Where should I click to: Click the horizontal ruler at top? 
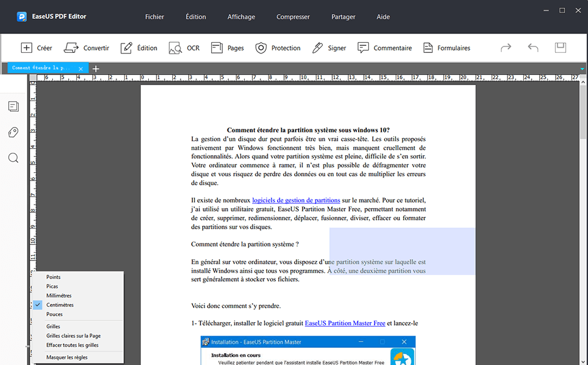tap(308, 78)
